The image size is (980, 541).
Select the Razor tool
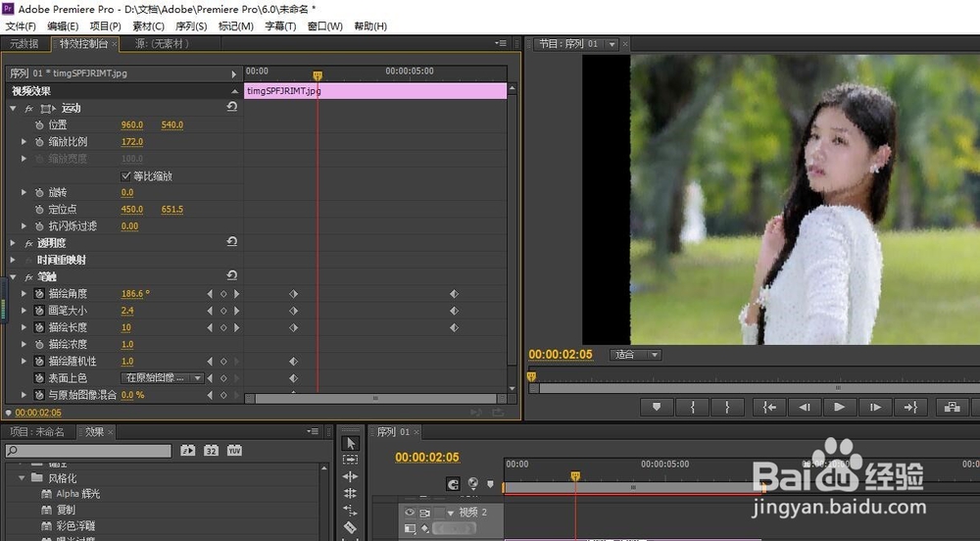[351, 527]
